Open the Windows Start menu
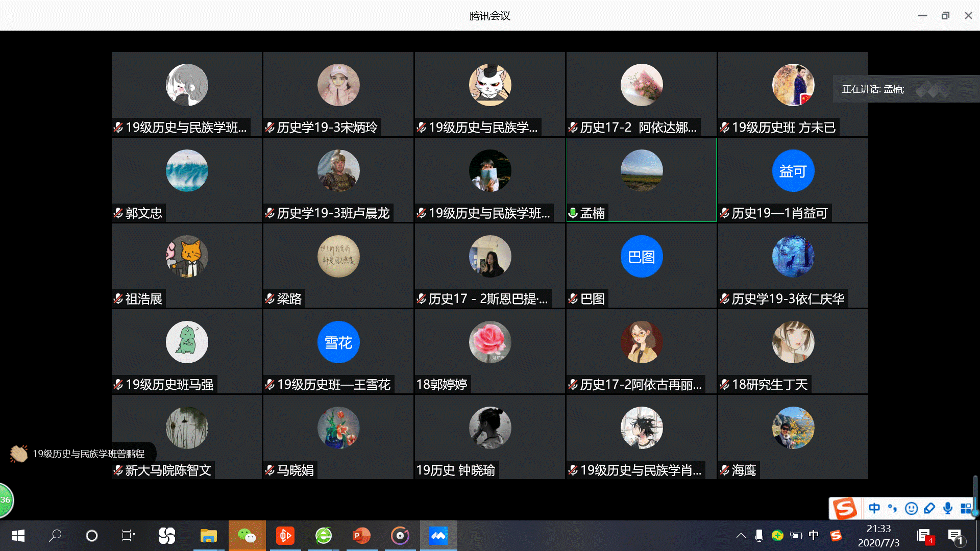This screenshot has width=980, height=551. [18, 536]
